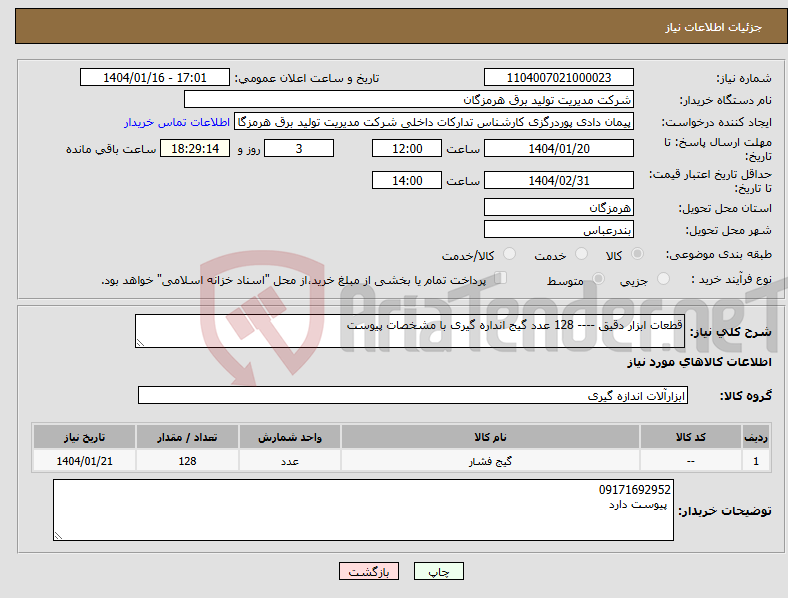Click the گروه کالا label
This screenshot has width=788, height=598.
pos(745,395)
